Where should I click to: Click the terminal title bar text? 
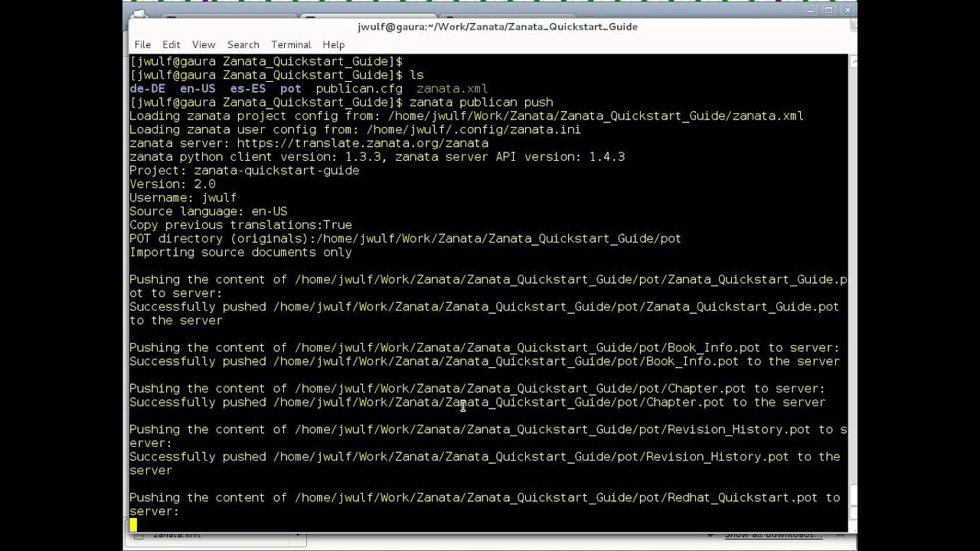click(498, 27)
